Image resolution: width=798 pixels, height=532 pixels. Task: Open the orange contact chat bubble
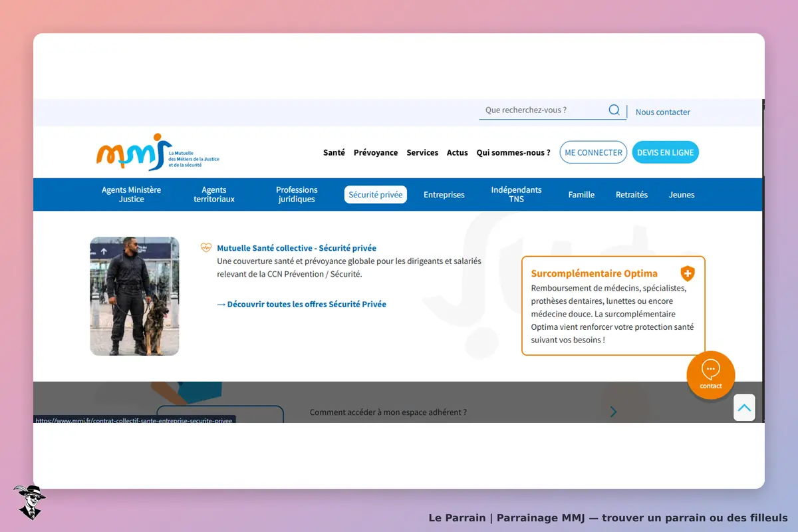(711, 375)
